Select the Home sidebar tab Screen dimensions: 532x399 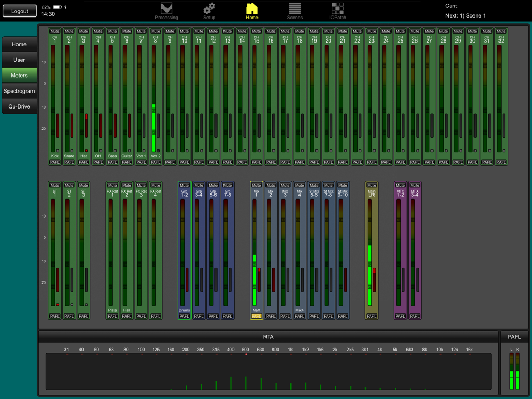[19, 45]
